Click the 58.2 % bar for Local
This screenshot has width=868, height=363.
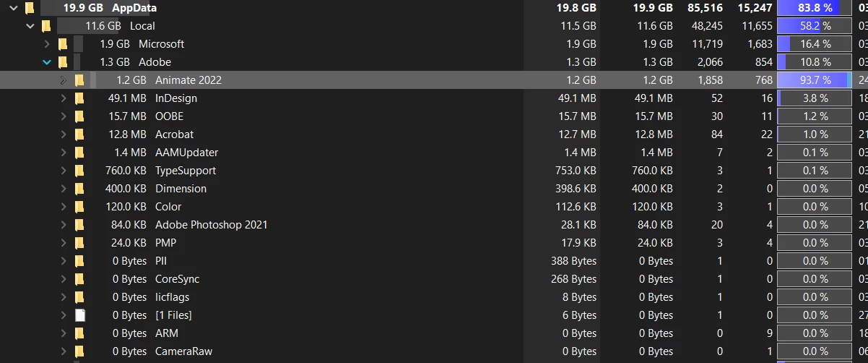point(815,26)
